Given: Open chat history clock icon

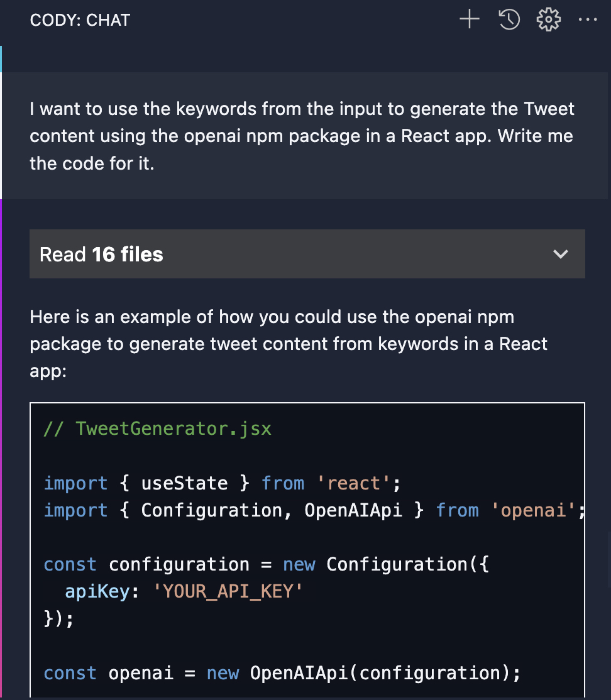Looking at the screenshot, I should (509, 19).
